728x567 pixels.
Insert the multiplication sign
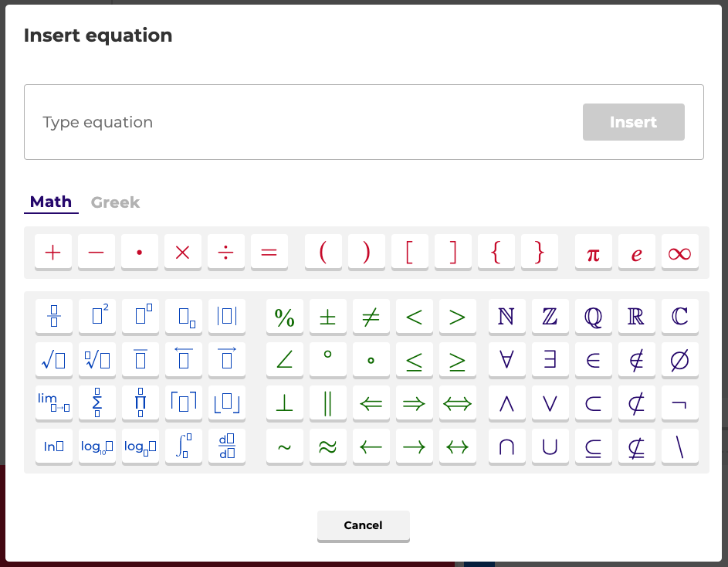coord(182,252)
